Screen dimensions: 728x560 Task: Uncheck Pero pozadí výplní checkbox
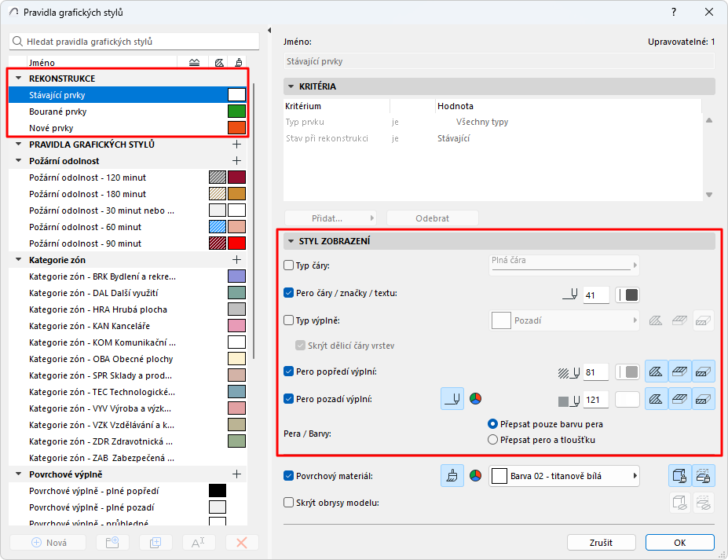point(289,399)
